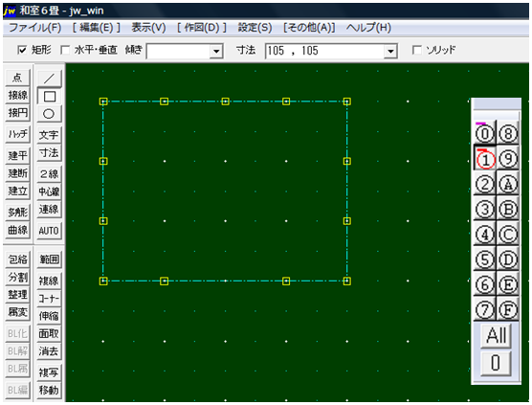Activate layer B in the layer panel
Screen dimensions: 532x405
[x=507, y=209]
